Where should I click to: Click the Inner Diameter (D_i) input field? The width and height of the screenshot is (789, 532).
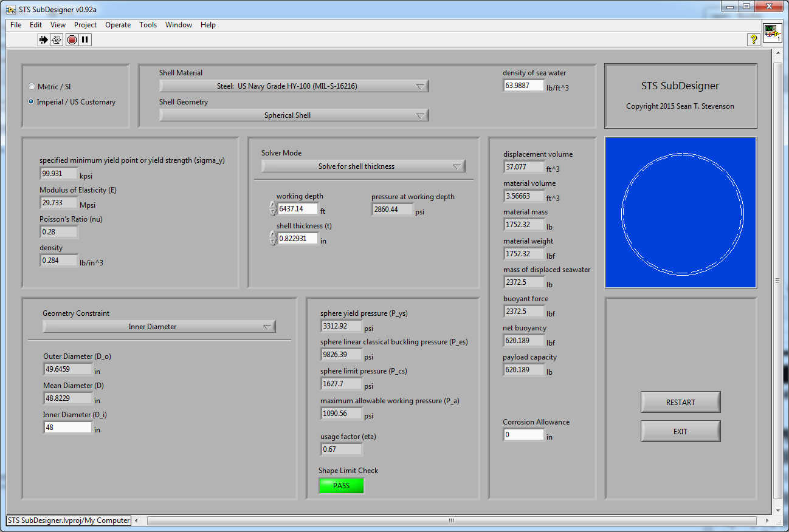pos(67,428)
